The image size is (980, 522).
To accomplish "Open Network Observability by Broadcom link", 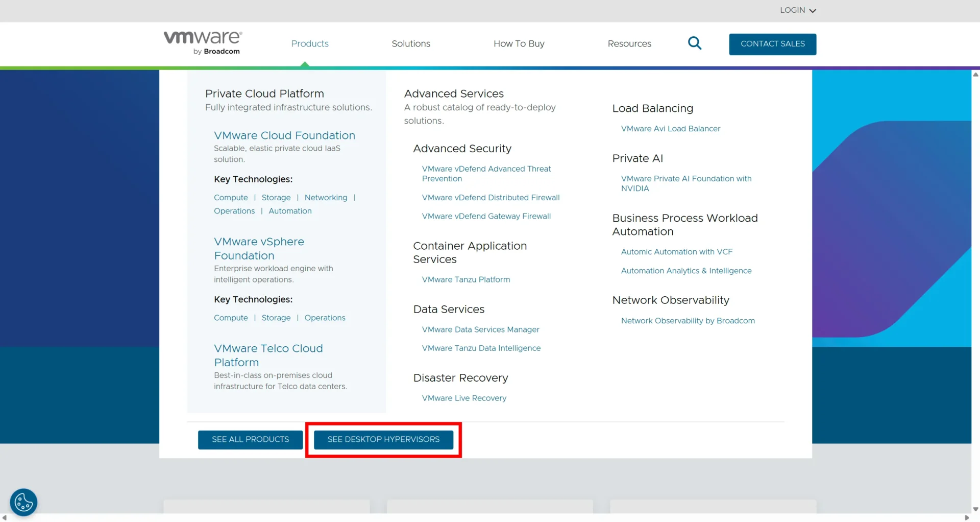I will [688, 321].
